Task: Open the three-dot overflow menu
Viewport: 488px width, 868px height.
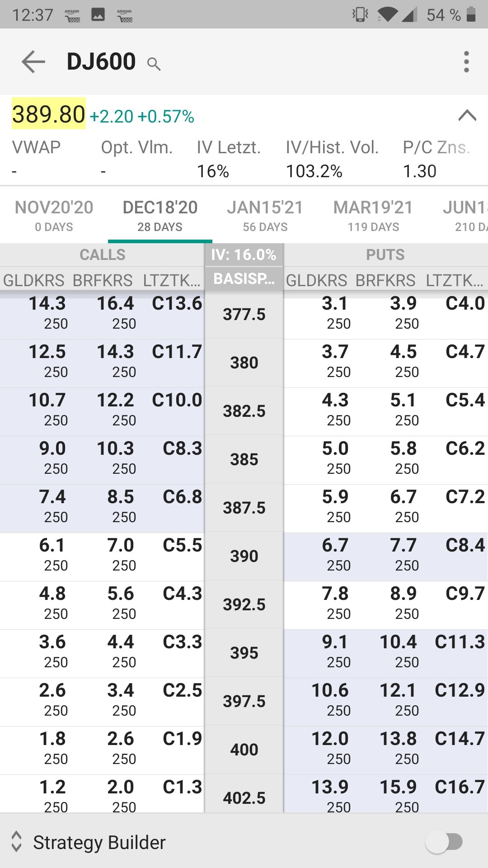Action: pyautogui.click(x=466, y=61)
